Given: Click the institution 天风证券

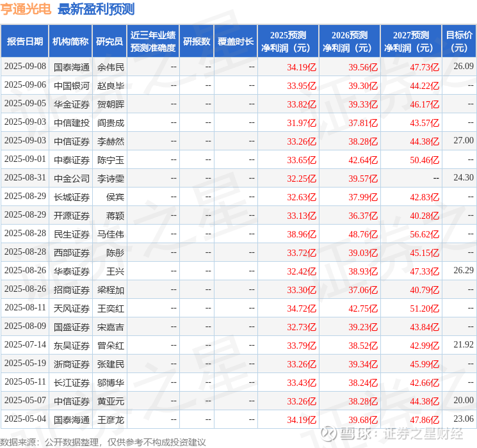Looking at the screenshot, I should tap(72, 308).
